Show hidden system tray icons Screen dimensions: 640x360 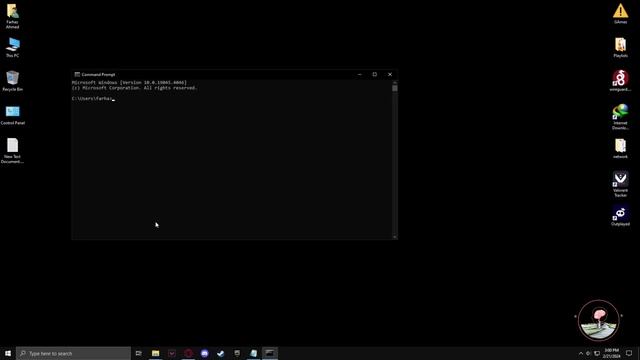tap(581, 353)
